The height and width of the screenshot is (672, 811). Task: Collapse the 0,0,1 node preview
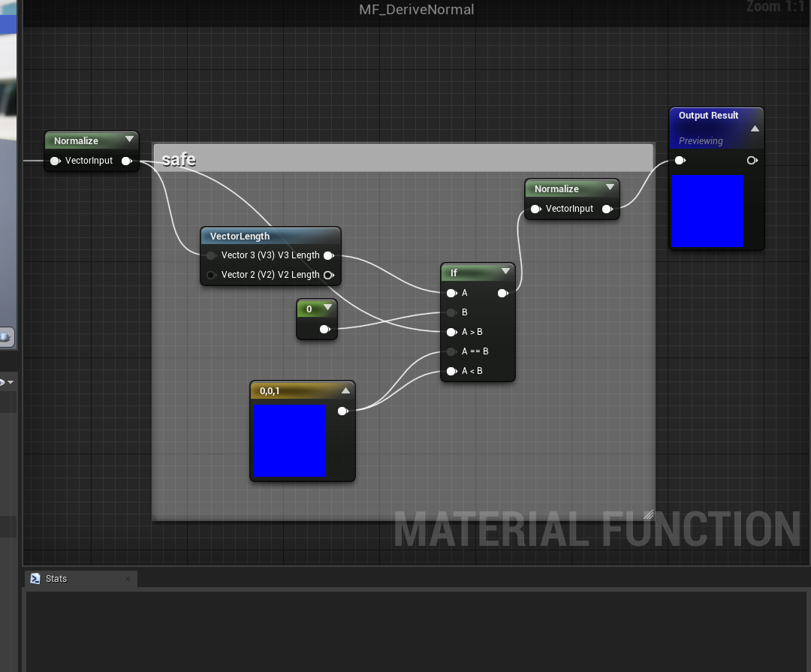pyautogui.click(x=345, y=391)
